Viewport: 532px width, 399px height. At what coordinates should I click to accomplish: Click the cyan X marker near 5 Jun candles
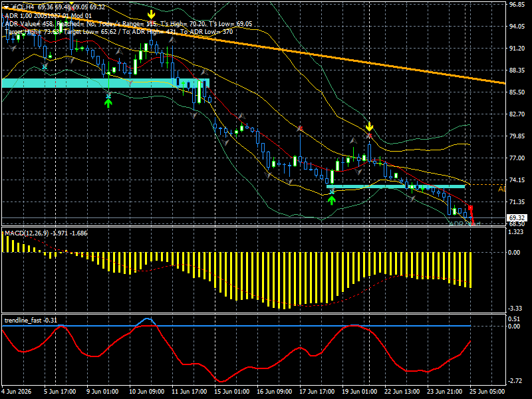[45, 67]
